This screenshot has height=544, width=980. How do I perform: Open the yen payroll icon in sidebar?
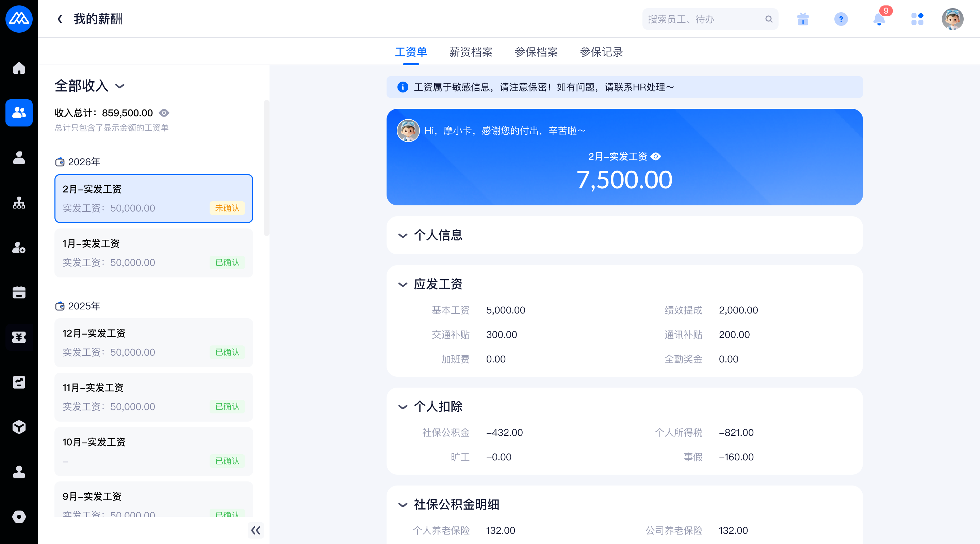(19, 338)
